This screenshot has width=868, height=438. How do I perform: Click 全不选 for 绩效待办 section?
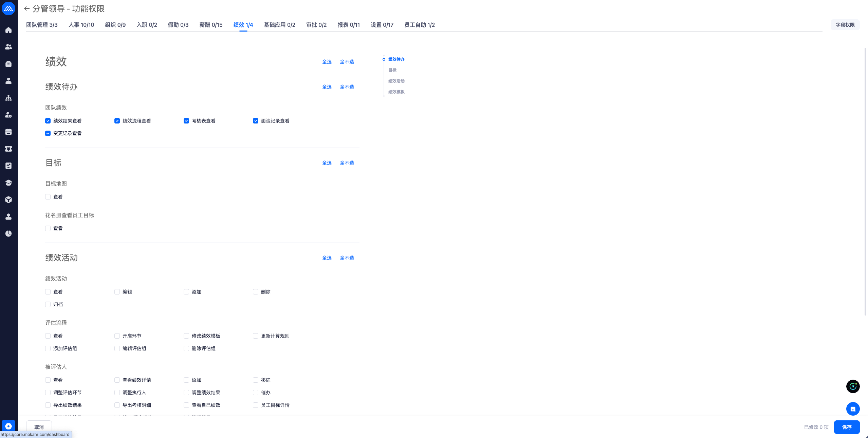347,87
